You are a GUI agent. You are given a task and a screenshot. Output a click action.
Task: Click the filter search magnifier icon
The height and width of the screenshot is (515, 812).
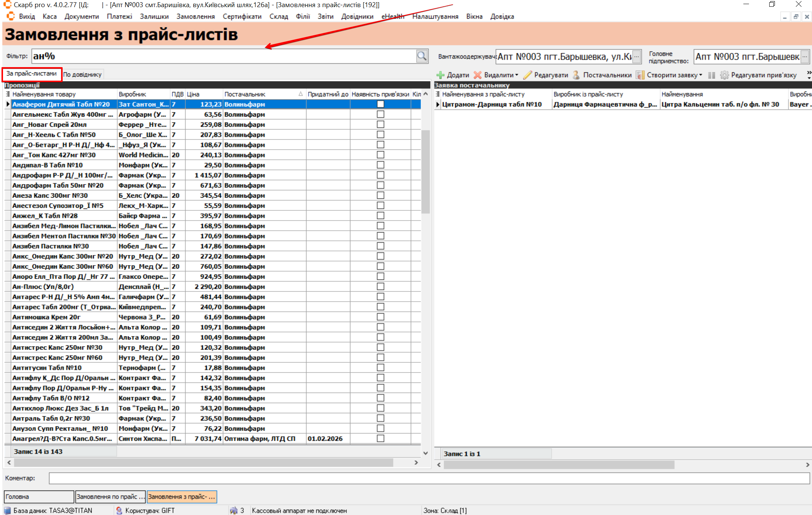tap(422, 56)
